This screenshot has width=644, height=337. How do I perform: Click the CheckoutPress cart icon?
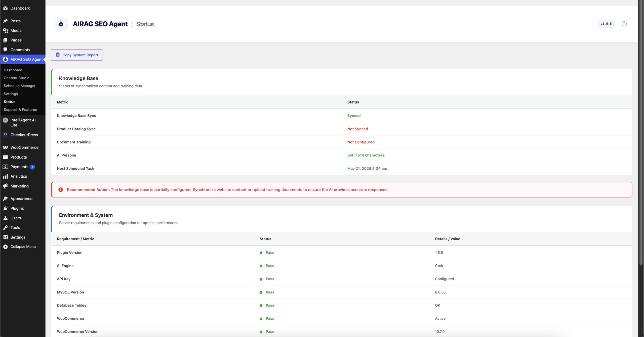[x=5, y=135]
